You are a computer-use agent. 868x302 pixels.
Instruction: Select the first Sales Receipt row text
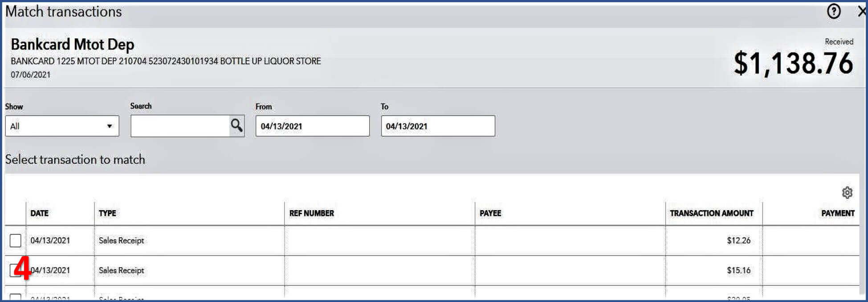tap(121, 240)
